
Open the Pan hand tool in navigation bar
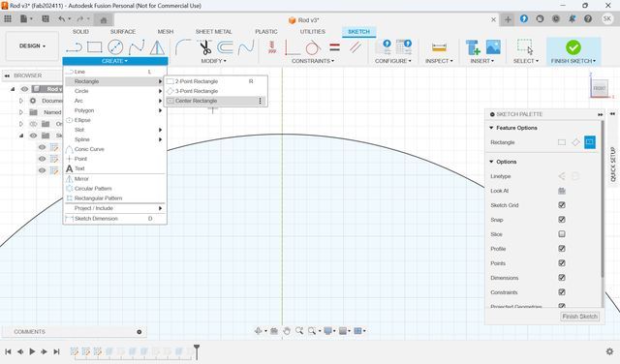coord(287,331)
